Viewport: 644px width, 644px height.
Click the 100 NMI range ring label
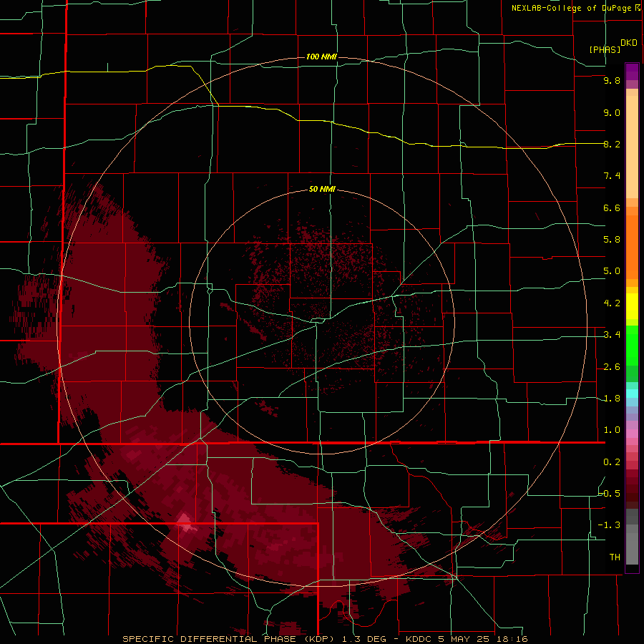(321, 57)
